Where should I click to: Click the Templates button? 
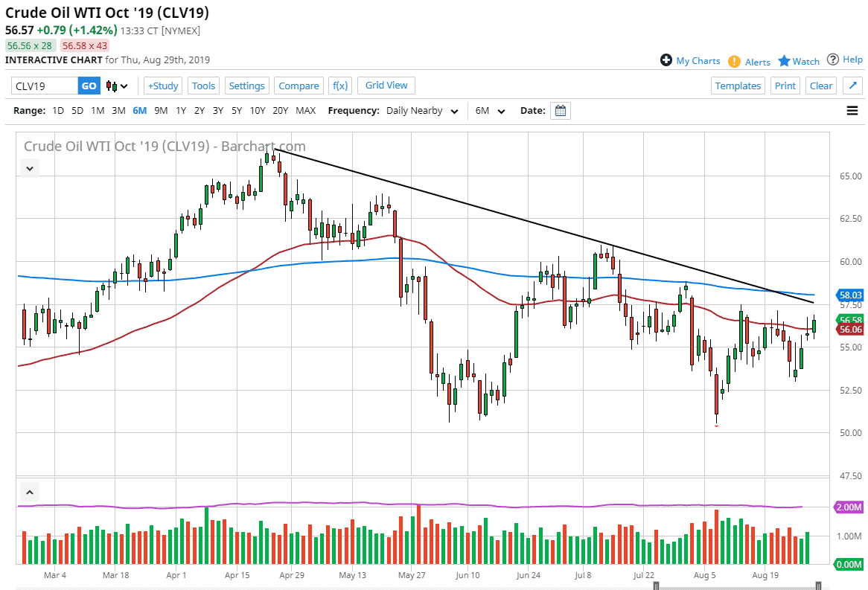click(738, 86)
